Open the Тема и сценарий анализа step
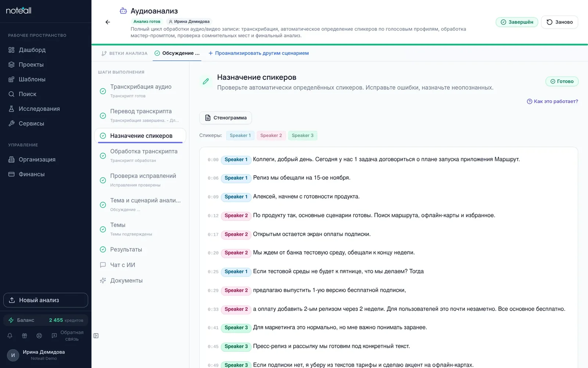Screen dimensions: 588x368 (x=140, y=205)
